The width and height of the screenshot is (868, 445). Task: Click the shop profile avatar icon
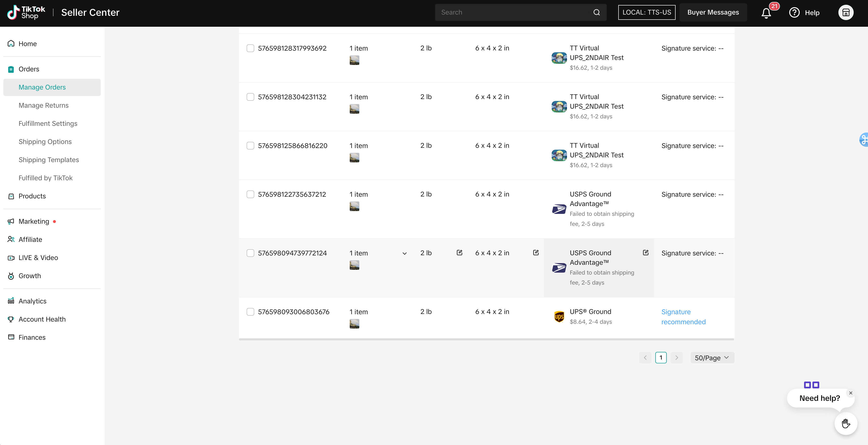coord(845,12)
